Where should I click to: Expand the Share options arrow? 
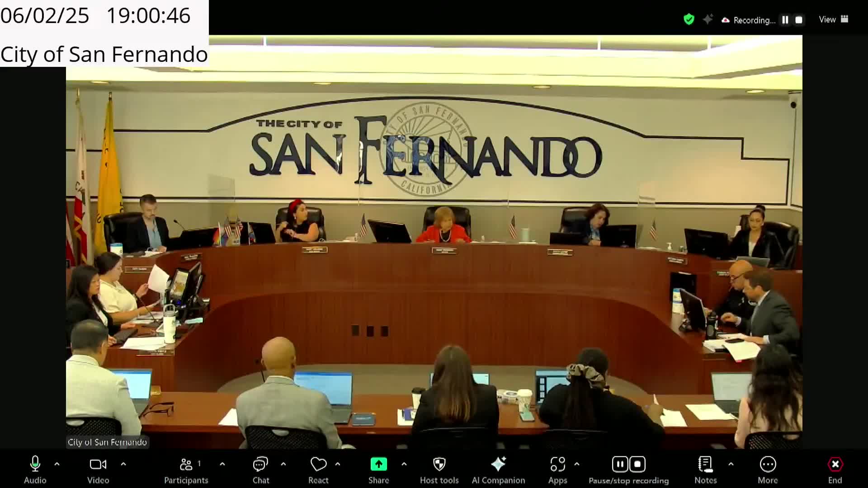pyautogui.click(x=404, y=464)
